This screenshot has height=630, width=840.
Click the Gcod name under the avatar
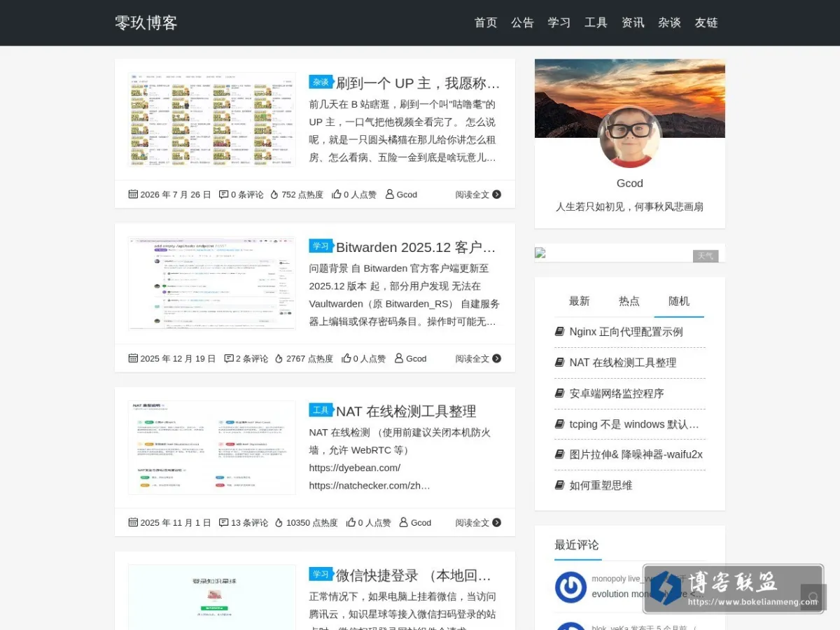[x=630, y=183]
